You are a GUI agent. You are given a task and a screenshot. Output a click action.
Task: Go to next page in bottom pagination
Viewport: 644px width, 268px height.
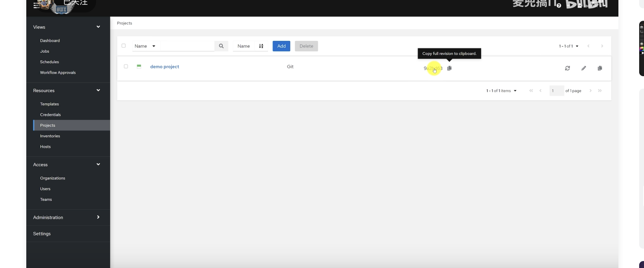point(591,91)
